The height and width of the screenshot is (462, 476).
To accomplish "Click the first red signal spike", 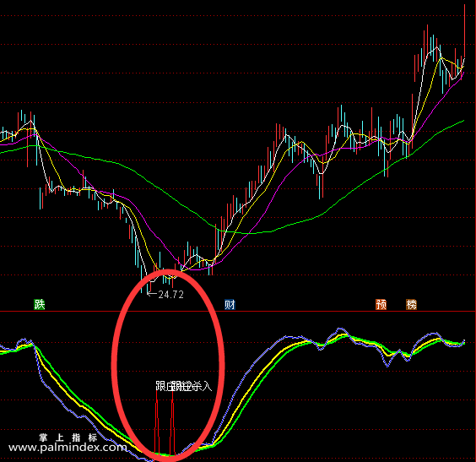I will pyautogui.click(x=157, y=422).
